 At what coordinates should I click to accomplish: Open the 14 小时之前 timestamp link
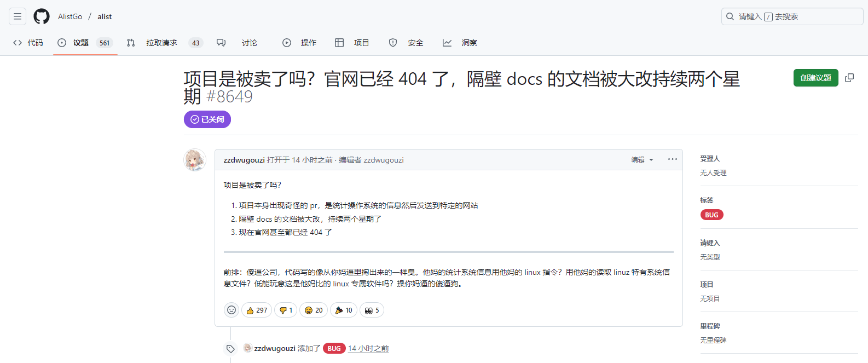(368, 348)
